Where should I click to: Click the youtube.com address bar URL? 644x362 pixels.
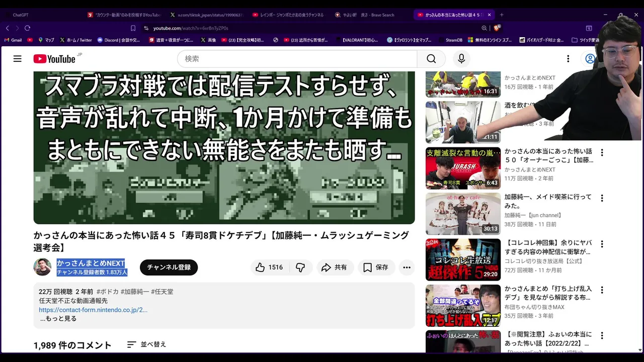[191, 28]
